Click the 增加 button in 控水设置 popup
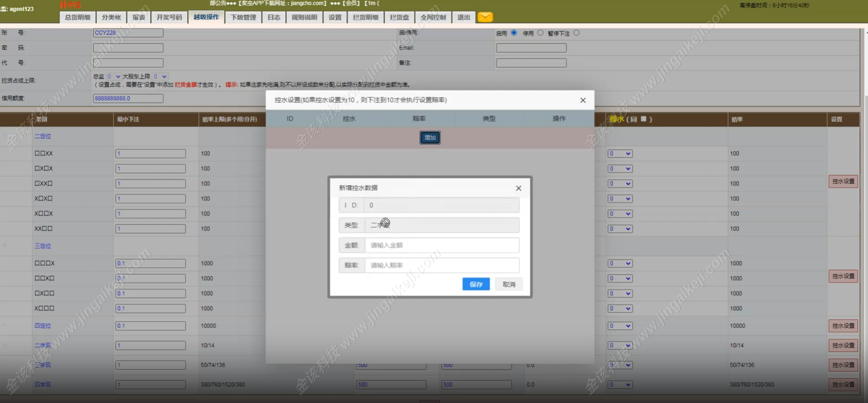Screen dimensions: 868x403 click(x=430, y=138)
